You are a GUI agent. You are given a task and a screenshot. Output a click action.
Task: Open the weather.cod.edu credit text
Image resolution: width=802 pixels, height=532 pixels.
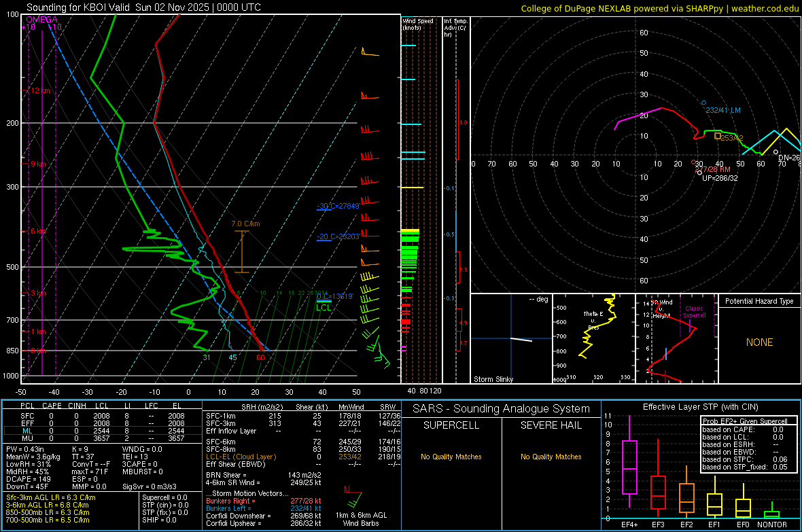point(765,8)
